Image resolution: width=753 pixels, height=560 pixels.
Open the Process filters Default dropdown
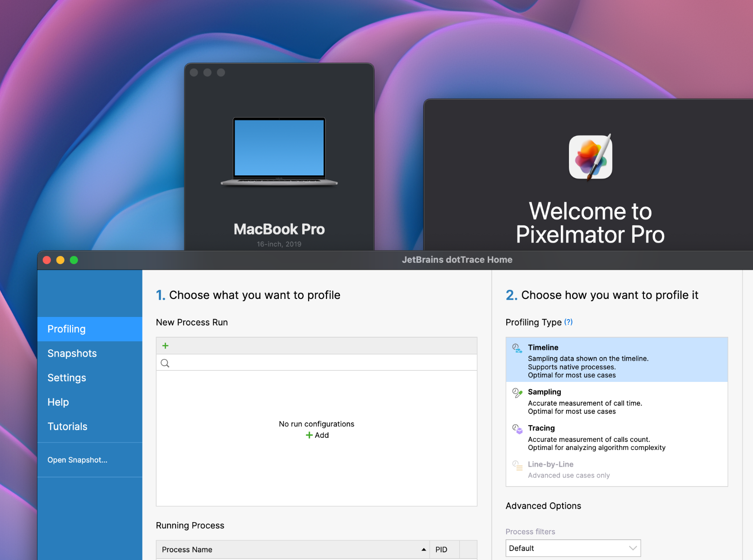pos(573,548)
